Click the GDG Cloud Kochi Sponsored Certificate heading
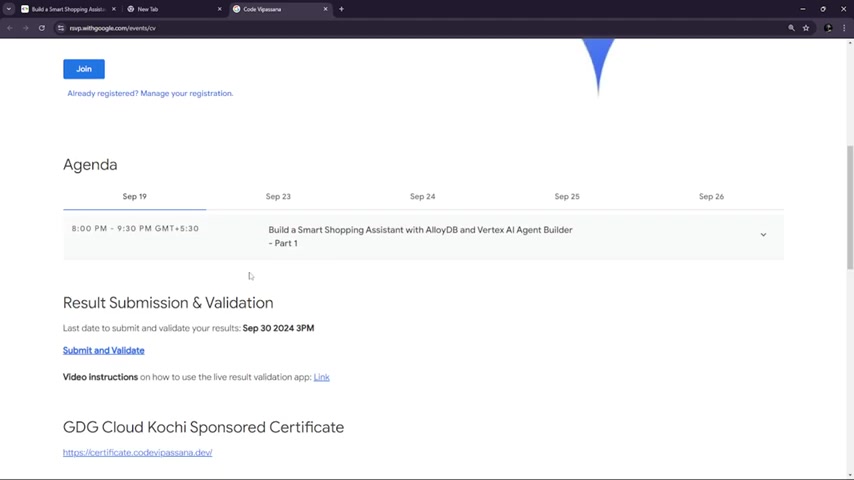 [203, 427]
